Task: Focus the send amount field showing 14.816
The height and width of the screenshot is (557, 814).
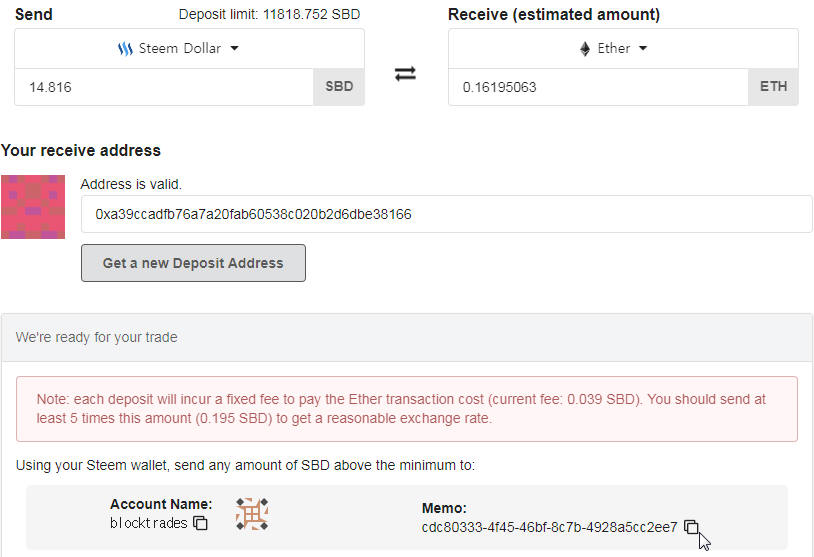Action: pyautogui.click(x=164, y=87)
